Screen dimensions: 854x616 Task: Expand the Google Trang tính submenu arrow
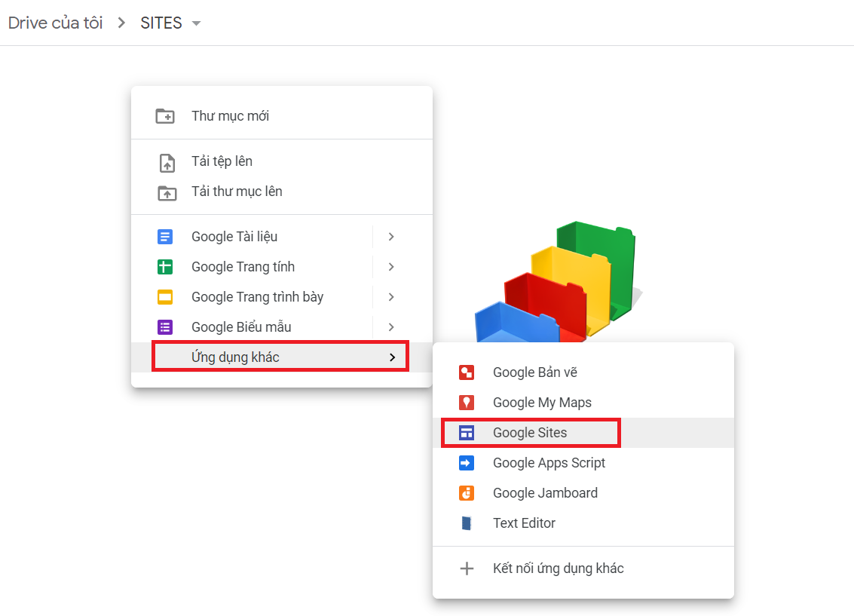click(x=391, y=267)
